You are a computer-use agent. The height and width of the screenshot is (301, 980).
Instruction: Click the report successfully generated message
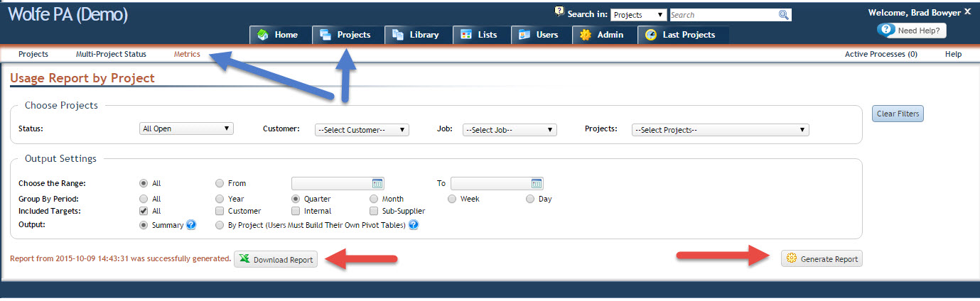(121, 258)
